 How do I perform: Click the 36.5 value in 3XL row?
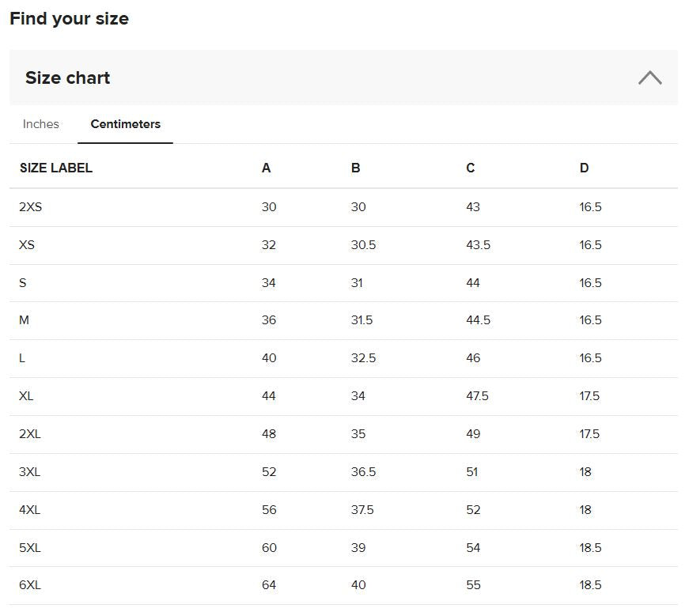coord(364,472)
